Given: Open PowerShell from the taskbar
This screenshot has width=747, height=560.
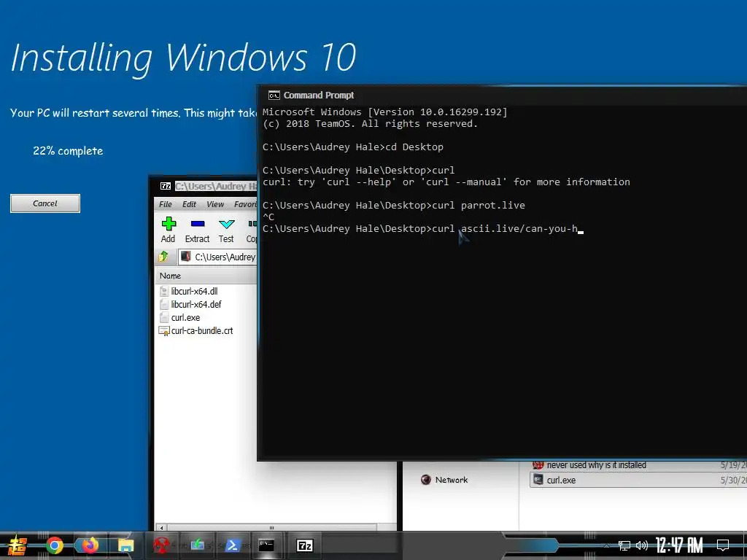Looking at the screenshot, I should coord(233,545).
